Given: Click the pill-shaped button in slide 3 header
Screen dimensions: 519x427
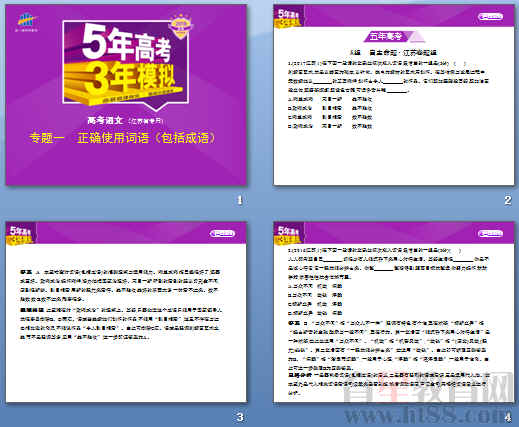Looking at the screenshot, I should coord(222,234).
